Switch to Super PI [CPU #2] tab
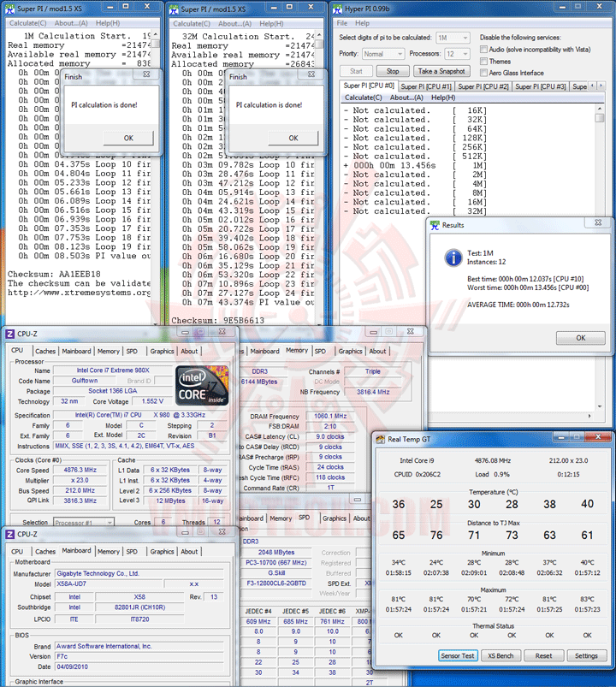The height and width of the screenshot is (687, 616). coord(483,86)
